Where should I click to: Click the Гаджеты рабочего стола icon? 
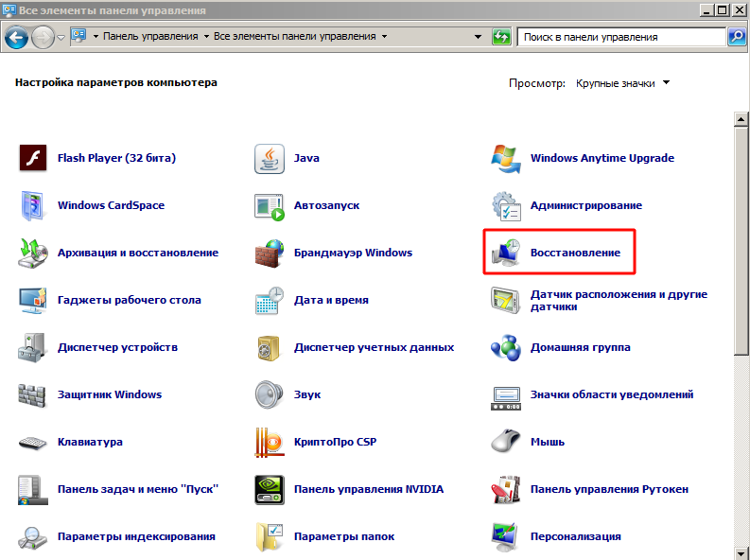tap(32, 300)
